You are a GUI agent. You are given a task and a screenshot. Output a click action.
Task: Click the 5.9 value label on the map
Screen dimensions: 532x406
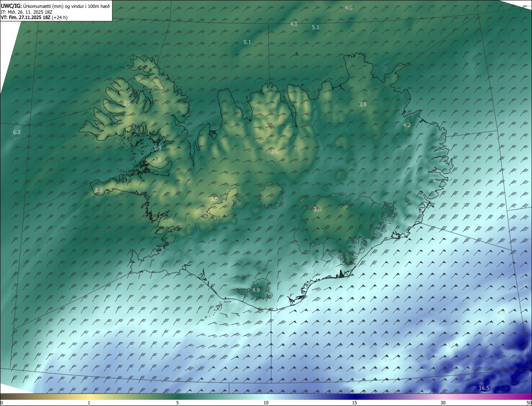(x=158, y=148)
